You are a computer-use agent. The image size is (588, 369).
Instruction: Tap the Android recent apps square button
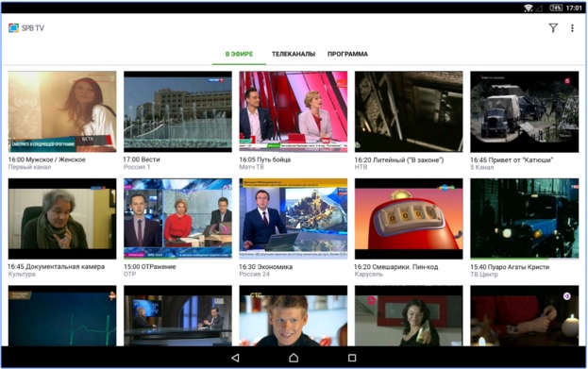point(352,358)
